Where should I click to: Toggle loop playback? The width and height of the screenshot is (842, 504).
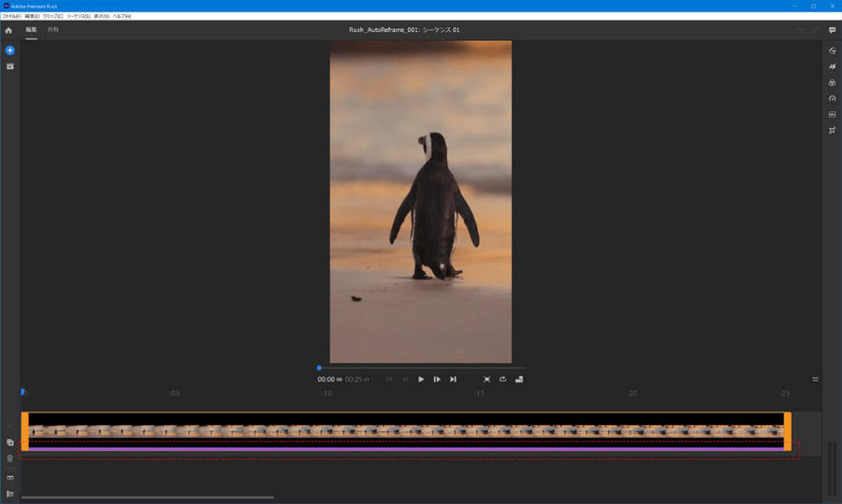(502, 380)
